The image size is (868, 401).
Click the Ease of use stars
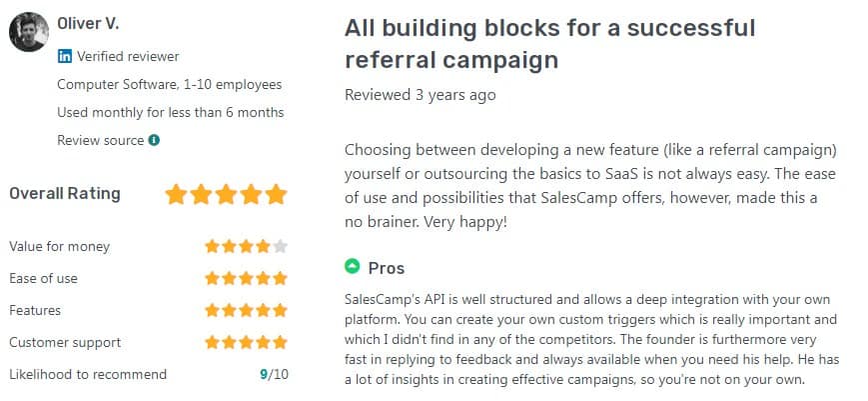click(246, 278)
